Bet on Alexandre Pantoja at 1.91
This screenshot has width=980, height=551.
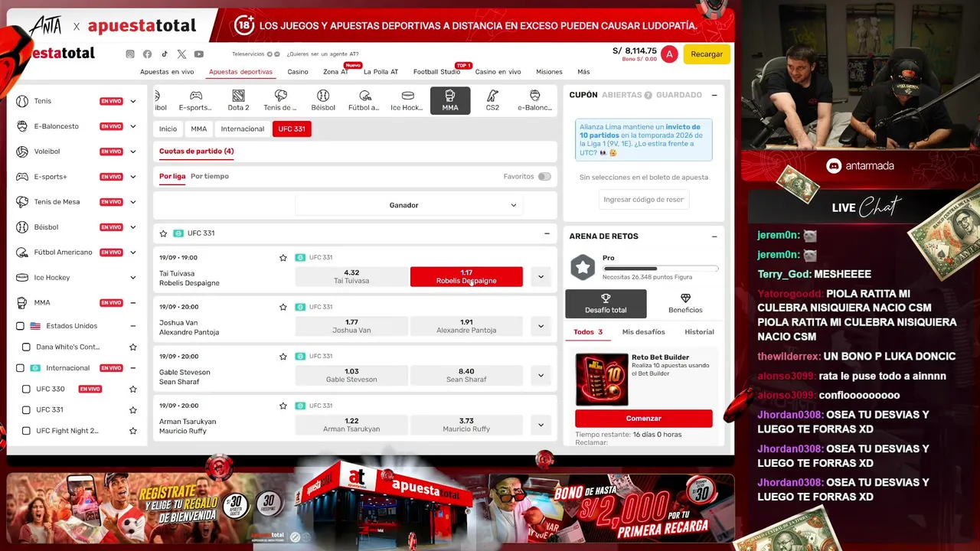click(466, 326)
